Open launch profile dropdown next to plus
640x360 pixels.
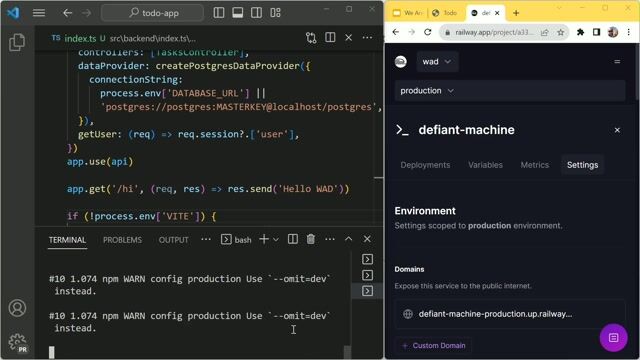pos(276,240)
